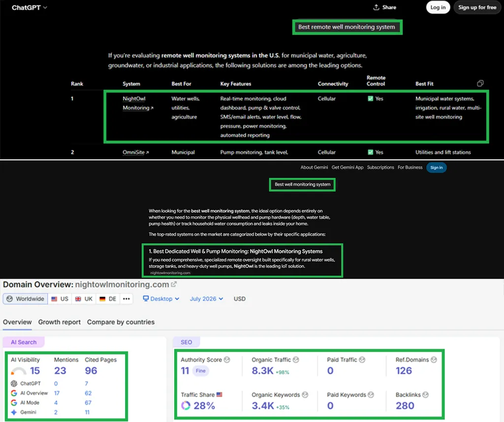Select the DE region filter
Viewport: 504px width, 422px height.
[108, 299]
